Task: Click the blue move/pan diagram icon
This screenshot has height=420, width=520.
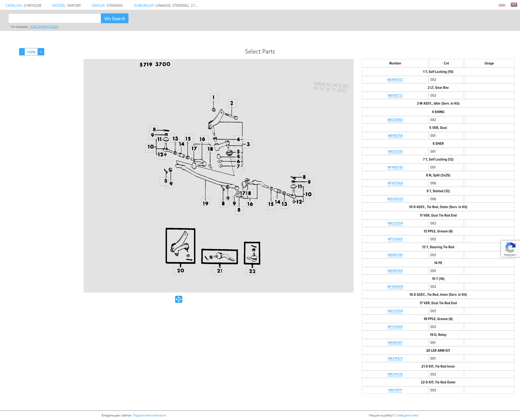Action: [179, 299]
